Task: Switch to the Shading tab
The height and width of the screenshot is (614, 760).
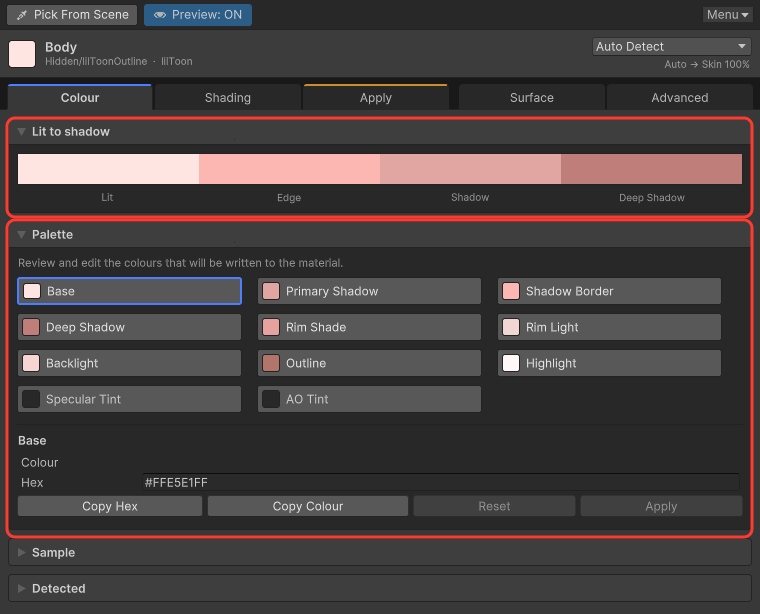Action: pos(228,97)
